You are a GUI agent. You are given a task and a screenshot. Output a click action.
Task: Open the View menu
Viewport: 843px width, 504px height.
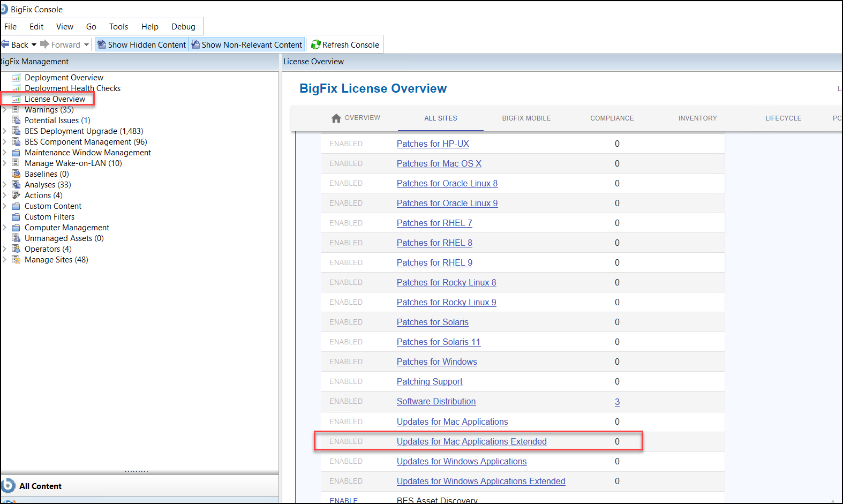[65, 27]
